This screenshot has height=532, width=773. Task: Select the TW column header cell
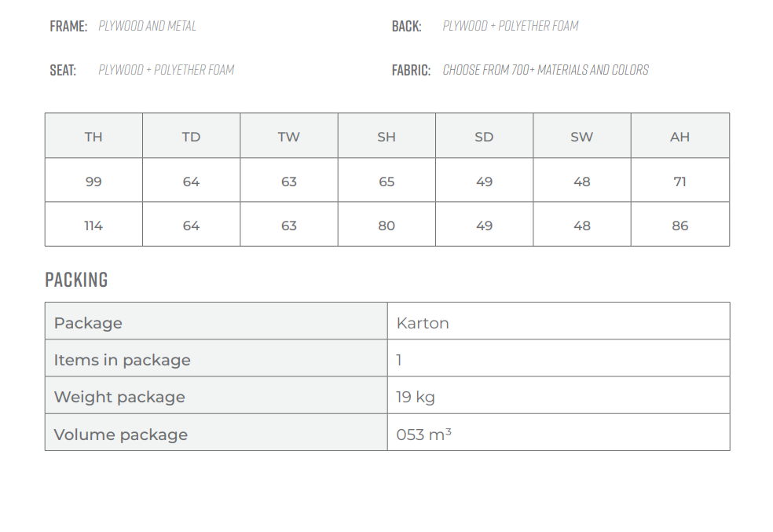(x=289, y=136)
